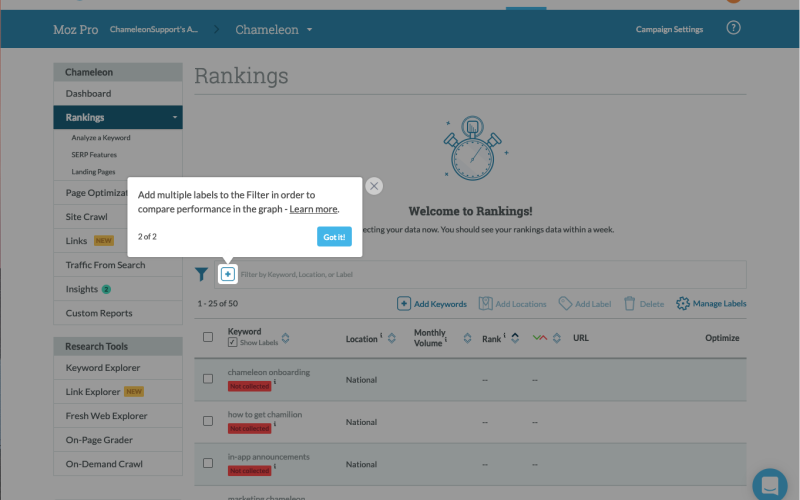800x500 pixels.
Task: Click the plus add-filter icon button
Action: click(x=228, y=274)
